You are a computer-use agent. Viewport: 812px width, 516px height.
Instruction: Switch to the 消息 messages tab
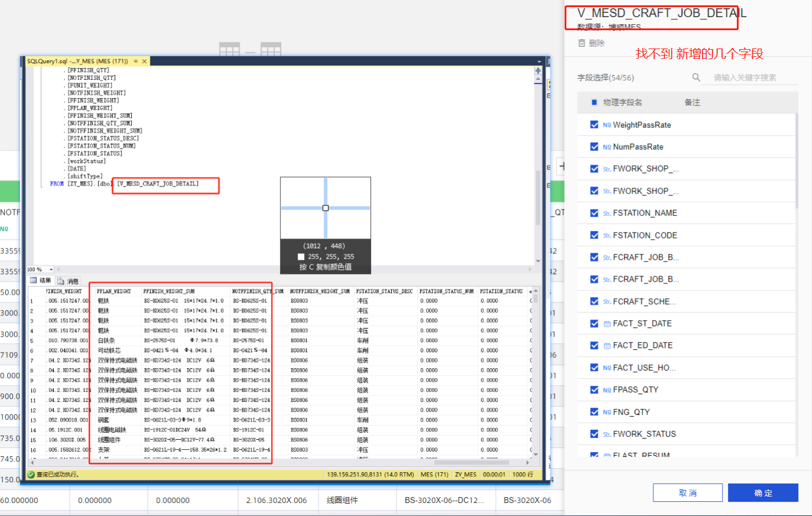(x=68, y=281)
